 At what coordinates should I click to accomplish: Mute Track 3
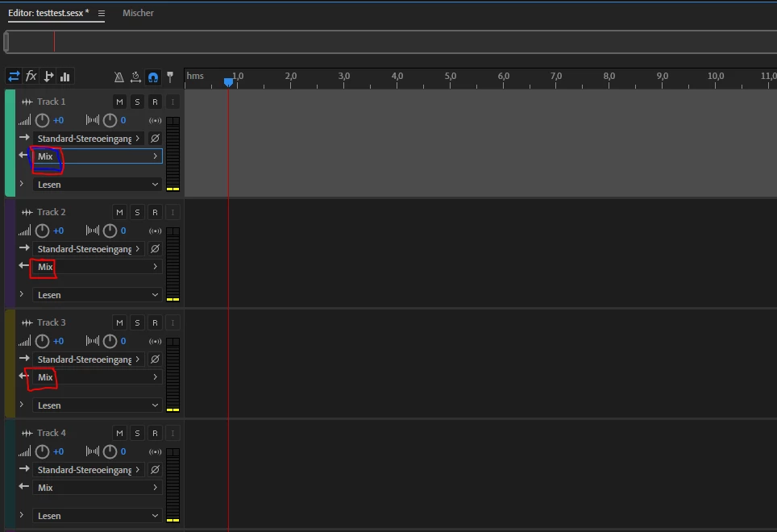pyautogui.click(x=119, y=323)
